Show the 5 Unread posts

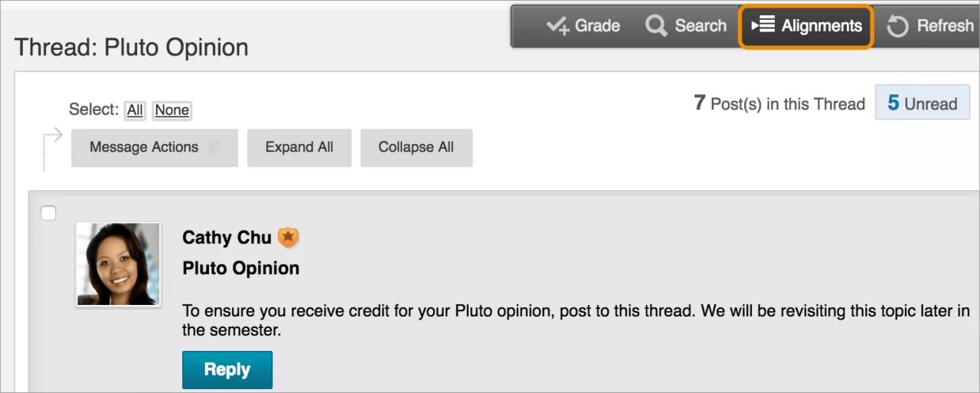[x=922, y=103]
